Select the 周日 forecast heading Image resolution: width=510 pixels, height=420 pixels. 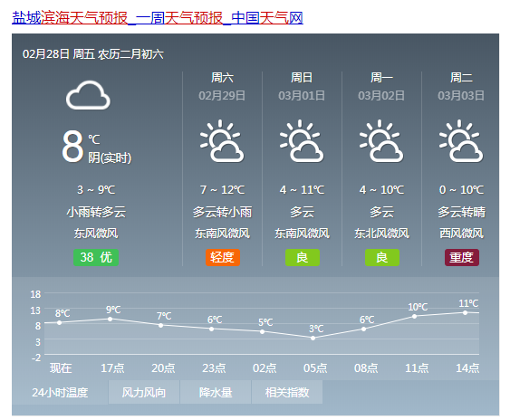point(302,78)
